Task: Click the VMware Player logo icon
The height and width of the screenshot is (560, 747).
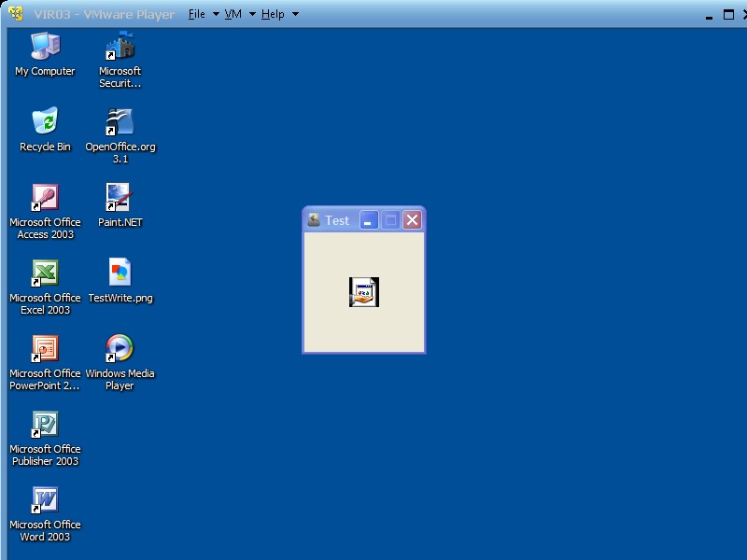Action: 16,14
